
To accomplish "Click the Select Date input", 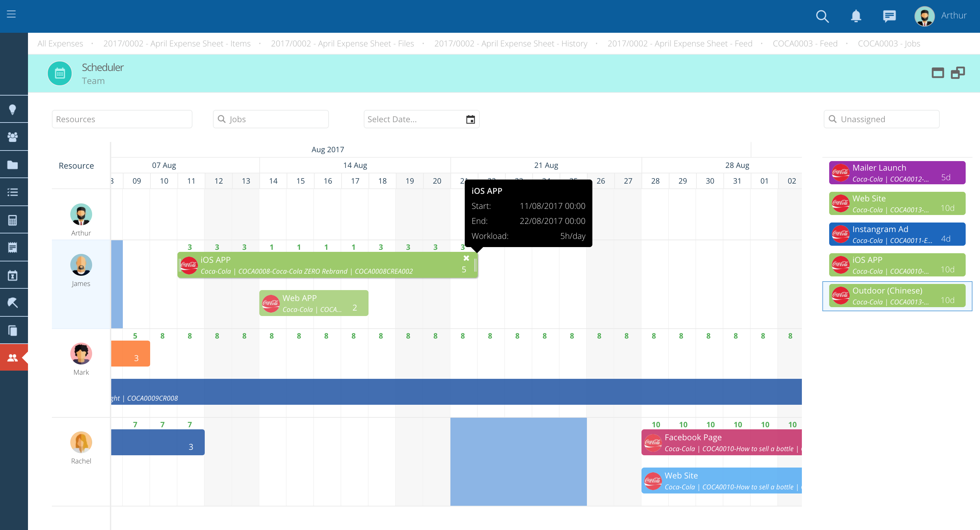I will pyautogui.click(x=421, y=119).
